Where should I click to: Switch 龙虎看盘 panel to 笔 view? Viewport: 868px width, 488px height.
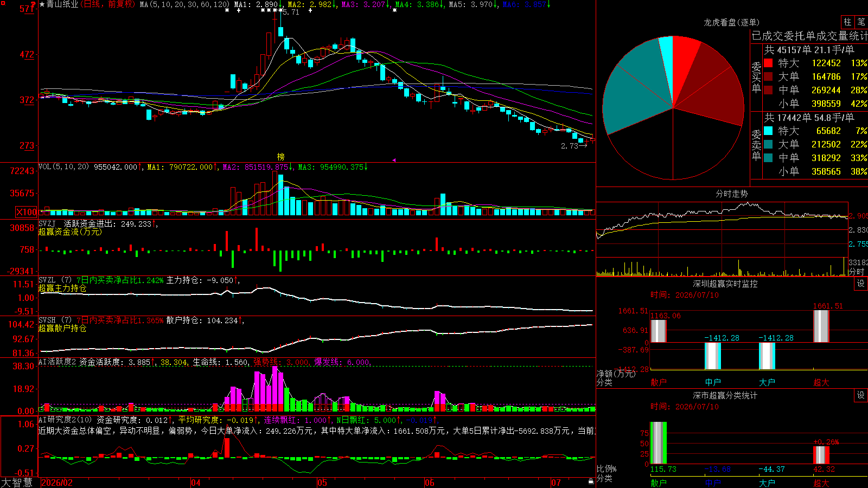[861, 22]
